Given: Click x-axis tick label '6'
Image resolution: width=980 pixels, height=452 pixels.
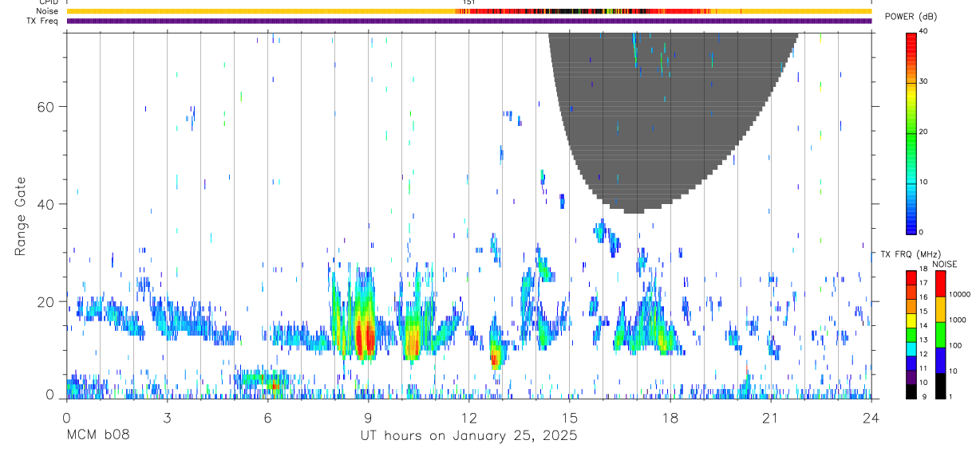Looking at the screenshot, I should (x=267, y=418).
